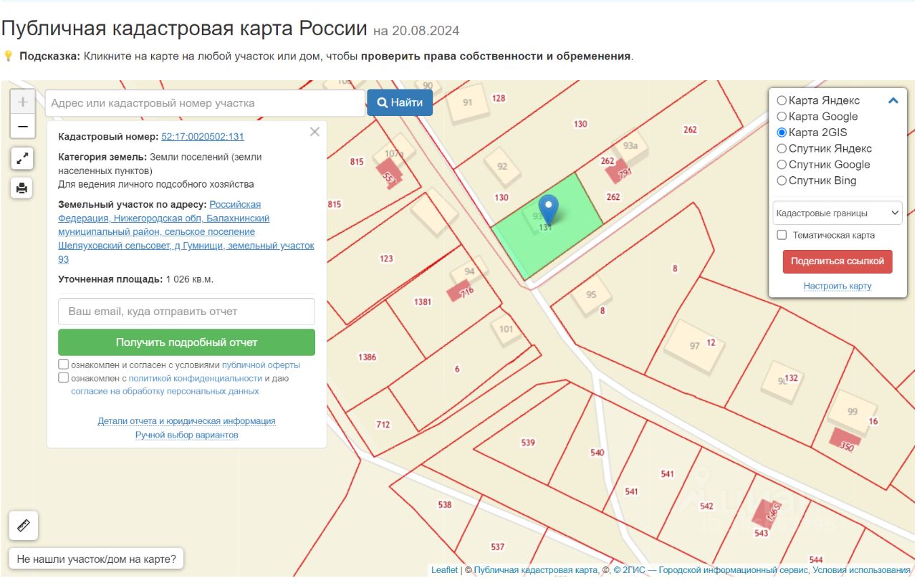Click parcel 538 on the map
Image resolution: width=917 pixels, height=588 pixels.
(x=445, y=505)
